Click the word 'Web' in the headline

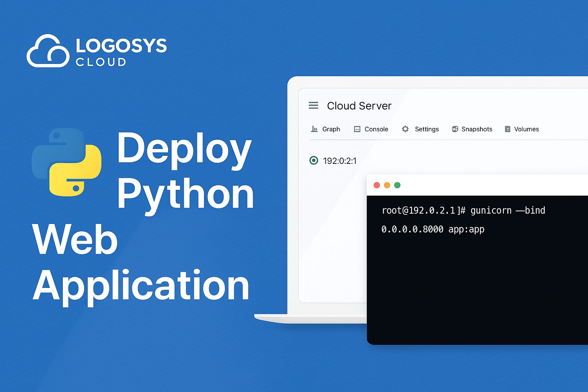pyautogui.click(x=75, y=239)
